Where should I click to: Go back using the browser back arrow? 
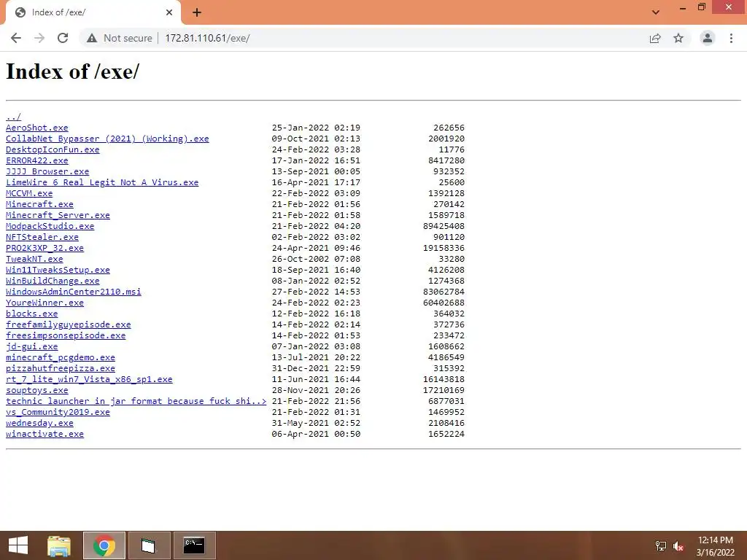pyautogui.click(x=16, y=38)
